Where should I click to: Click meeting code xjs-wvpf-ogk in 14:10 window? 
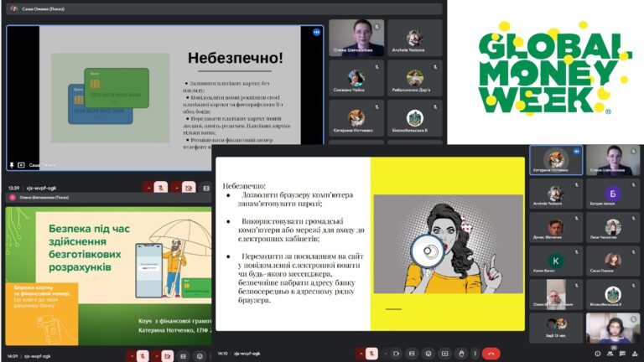tap(247, 354)
